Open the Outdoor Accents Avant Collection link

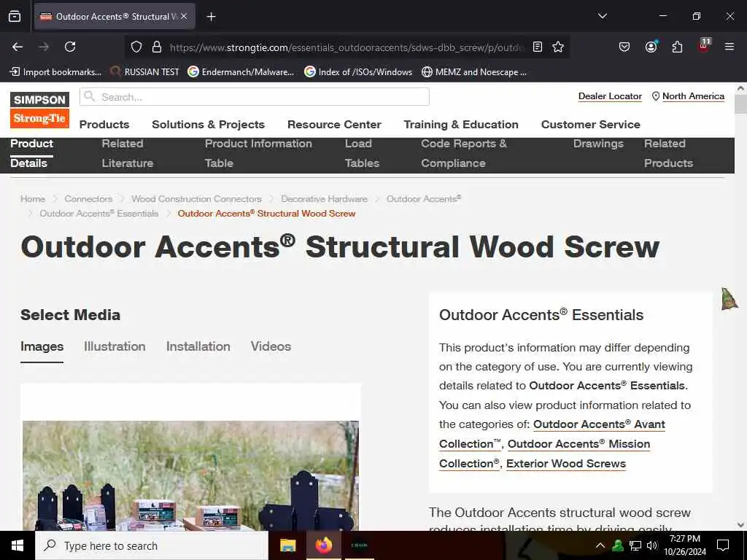tap(598, 424)
